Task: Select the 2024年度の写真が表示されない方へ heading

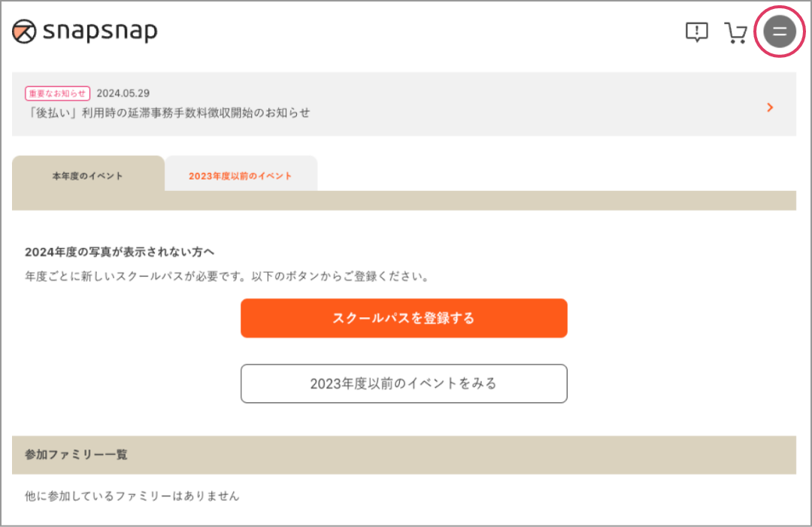Action: coord(120,252)
